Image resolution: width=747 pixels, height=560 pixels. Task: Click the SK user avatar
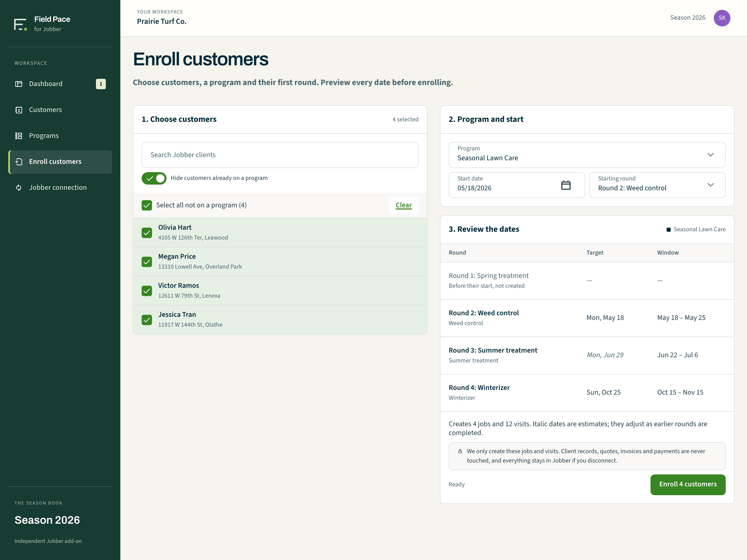coord(722,18)
